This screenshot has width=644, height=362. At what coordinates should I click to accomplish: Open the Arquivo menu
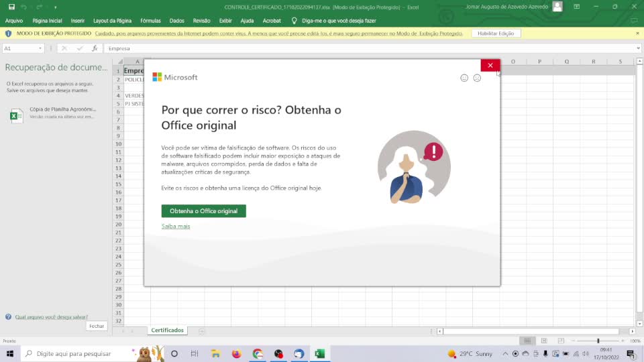14,21
